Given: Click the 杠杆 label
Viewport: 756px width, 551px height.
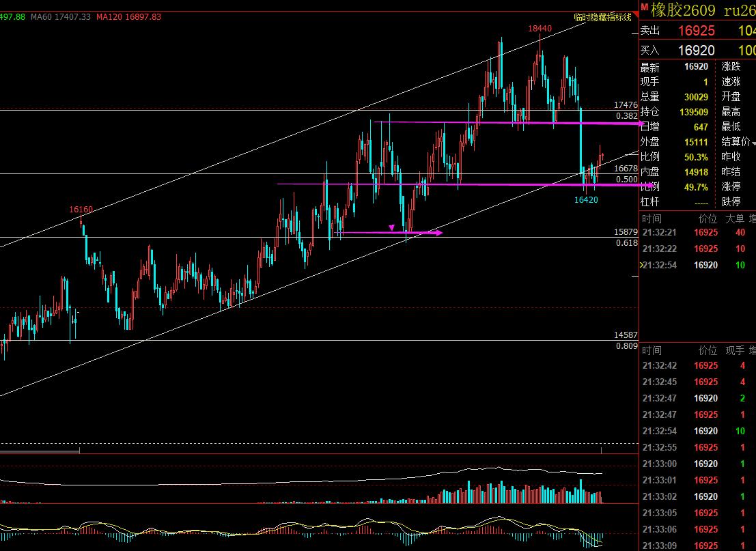Looking at the screenshot, I should (x=649, y=202).
